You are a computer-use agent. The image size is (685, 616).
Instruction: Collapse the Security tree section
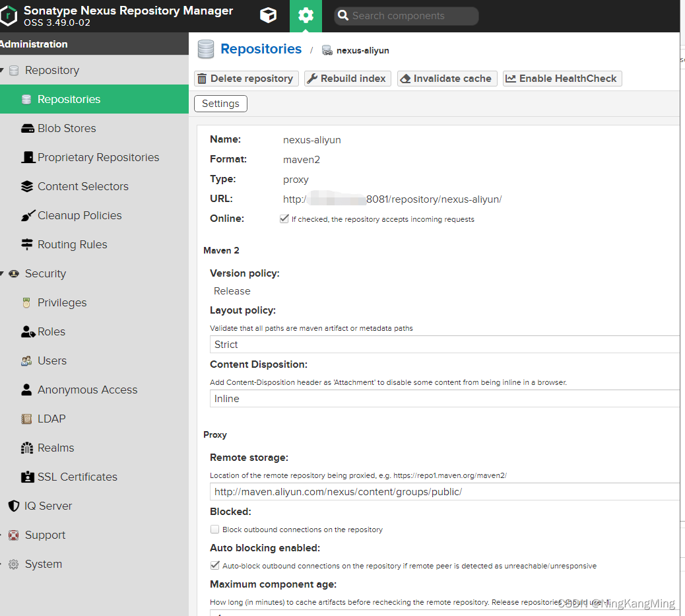[2, 274]
